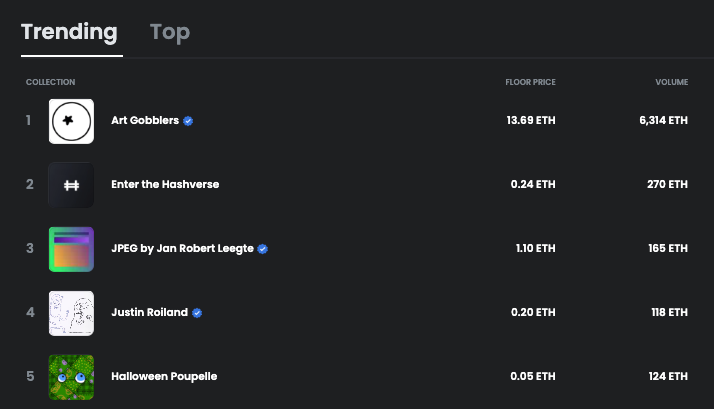Screen dimensions: 714x409
Task: Select the Trending tab
Action: (69, 32)
